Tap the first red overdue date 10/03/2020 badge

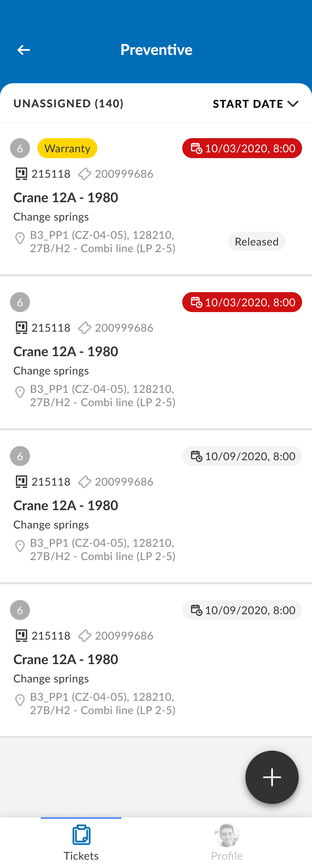(x=242, y=149)
